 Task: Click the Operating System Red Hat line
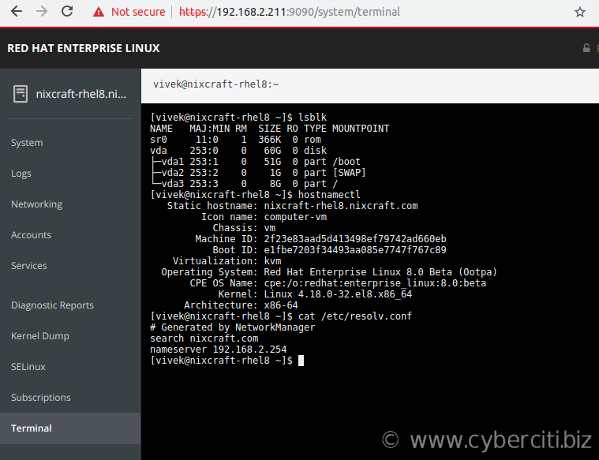click(329, 272)
